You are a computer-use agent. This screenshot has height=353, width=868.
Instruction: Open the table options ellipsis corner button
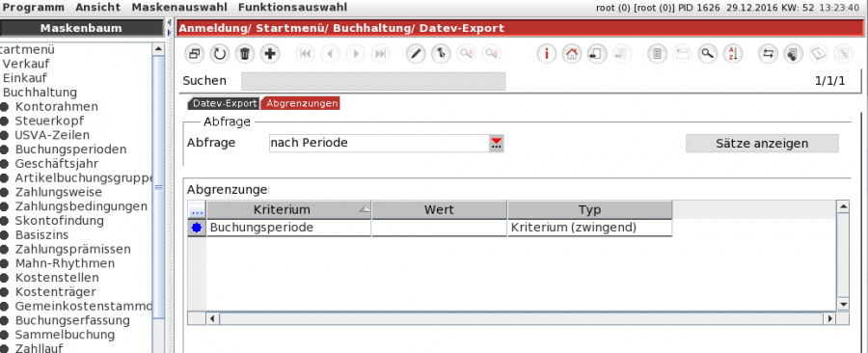[x=197, y=210]
